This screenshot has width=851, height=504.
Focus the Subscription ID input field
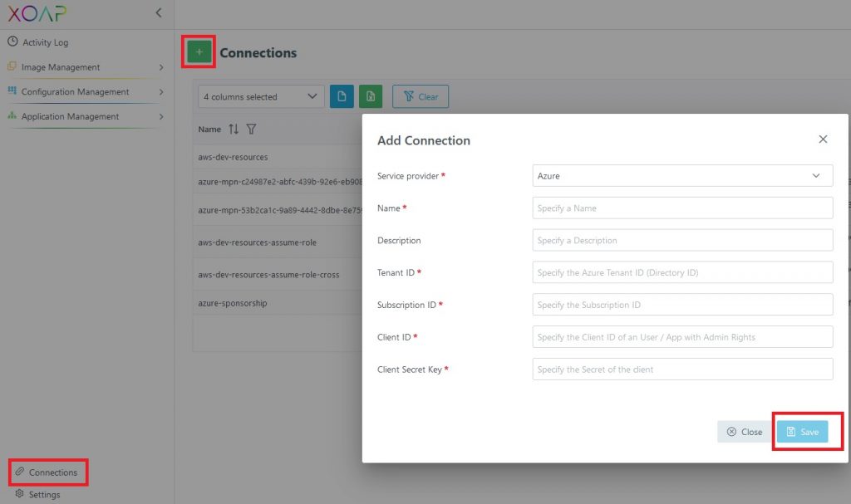682,305
